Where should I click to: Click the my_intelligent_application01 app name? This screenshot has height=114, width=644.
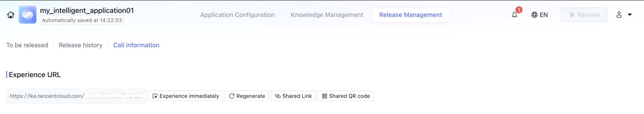87,10
